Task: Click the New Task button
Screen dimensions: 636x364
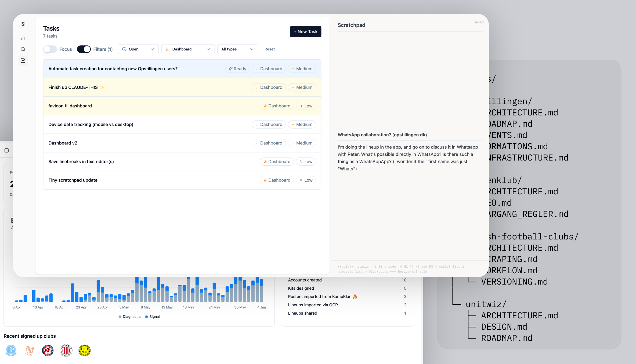Action: 305,32
